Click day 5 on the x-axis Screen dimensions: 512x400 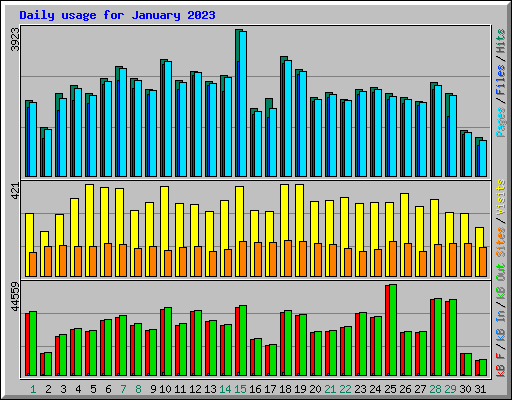coord(93,389)
